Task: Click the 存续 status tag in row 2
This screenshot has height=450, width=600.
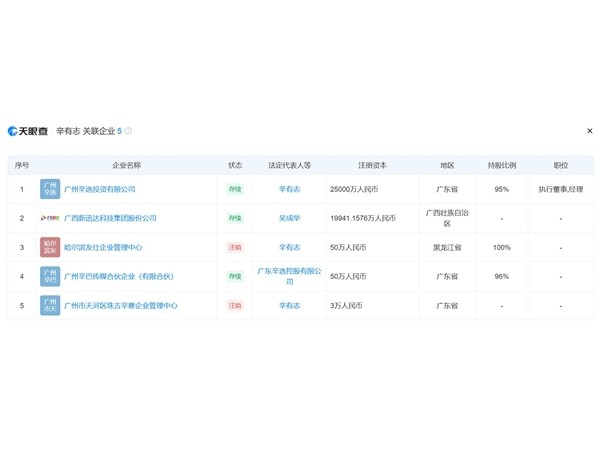Action: [235, 218]
